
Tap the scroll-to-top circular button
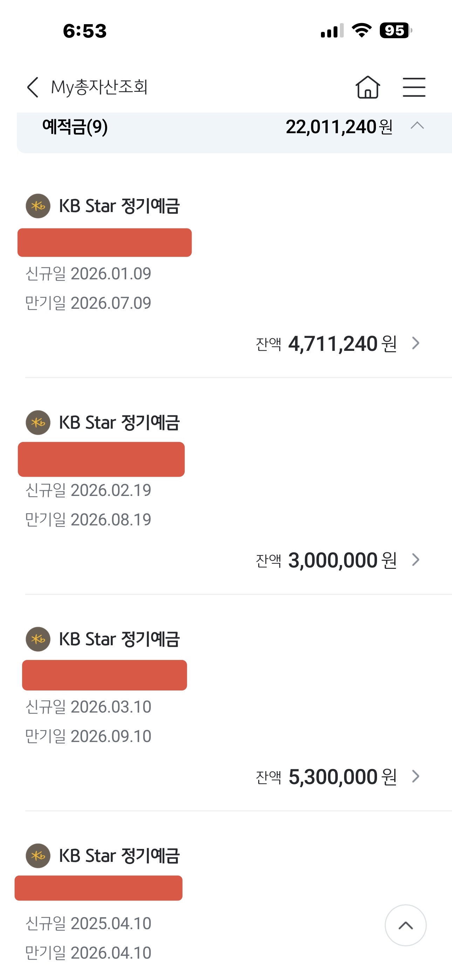point(405,925)
